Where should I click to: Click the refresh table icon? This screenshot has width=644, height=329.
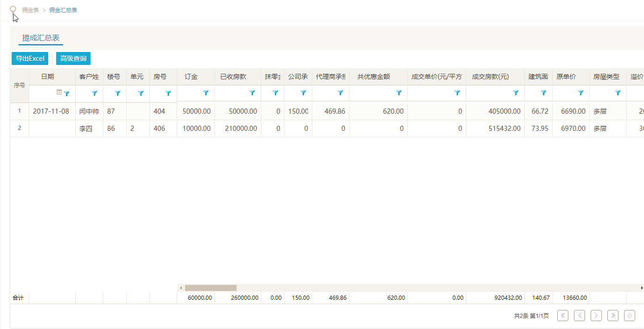click(630, 316)
